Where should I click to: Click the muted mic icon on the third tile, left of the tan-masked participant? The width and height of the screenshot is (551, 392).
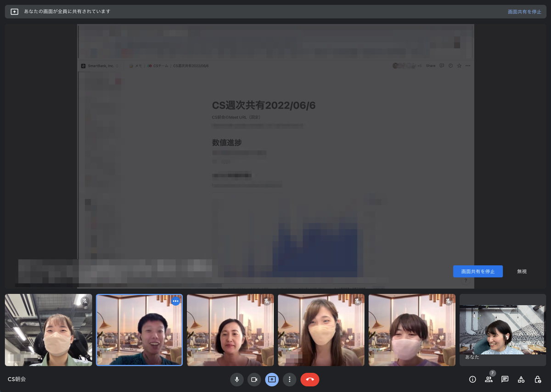(x=266, y=301)
